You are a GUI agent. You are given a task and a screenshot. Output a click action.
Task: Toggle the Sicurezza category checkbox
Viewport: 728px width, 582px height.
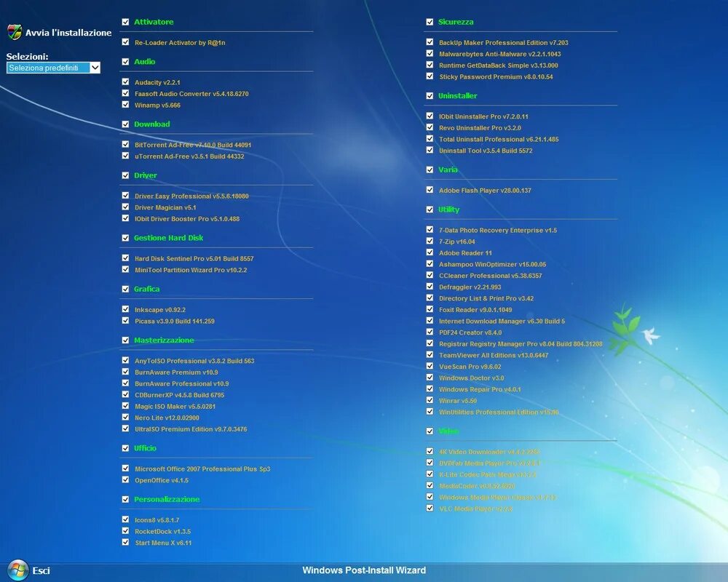tap(430, 22)
